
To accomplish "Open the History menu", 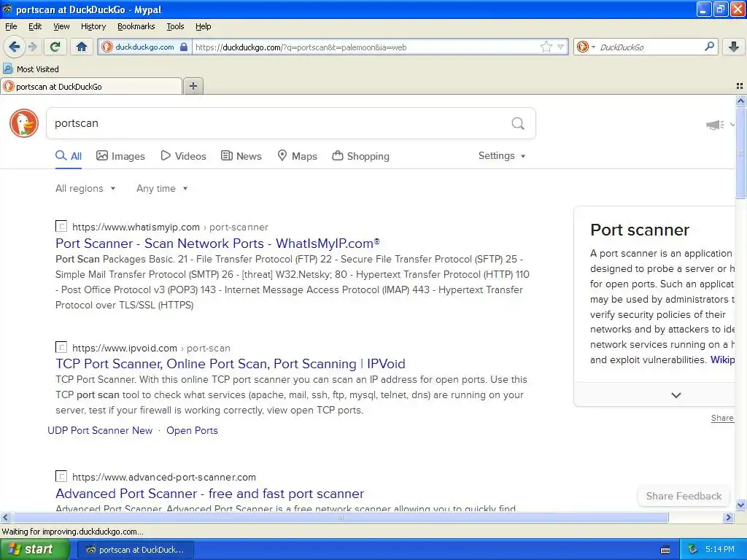I will pyautogui.click(x=93, y=26).
